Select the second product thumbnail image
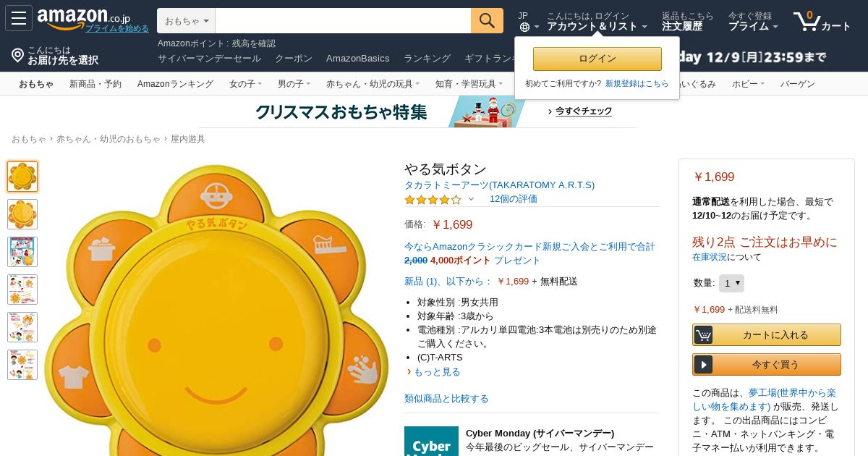 point(22,214)
